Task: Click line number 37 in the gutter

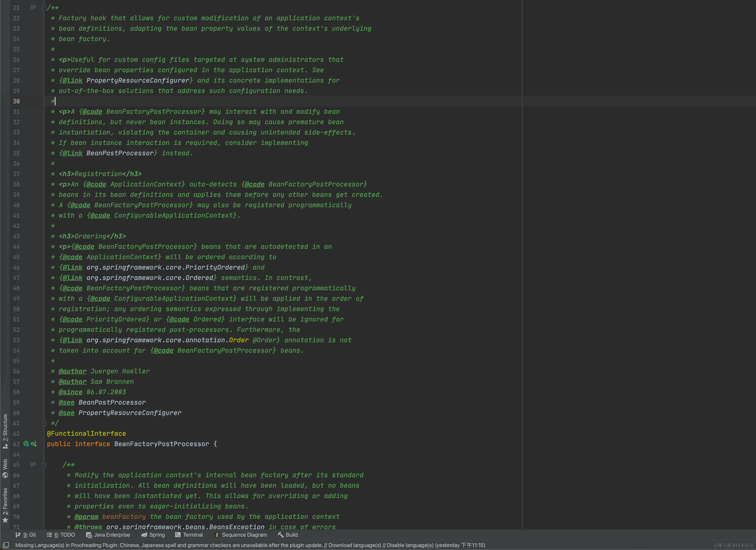Action: 16,174
